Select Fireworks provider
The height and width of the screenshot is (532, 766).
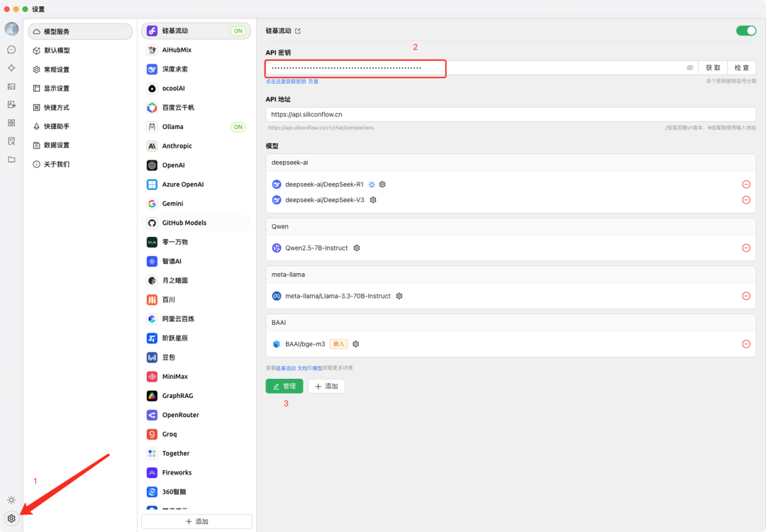coord(196,472)
